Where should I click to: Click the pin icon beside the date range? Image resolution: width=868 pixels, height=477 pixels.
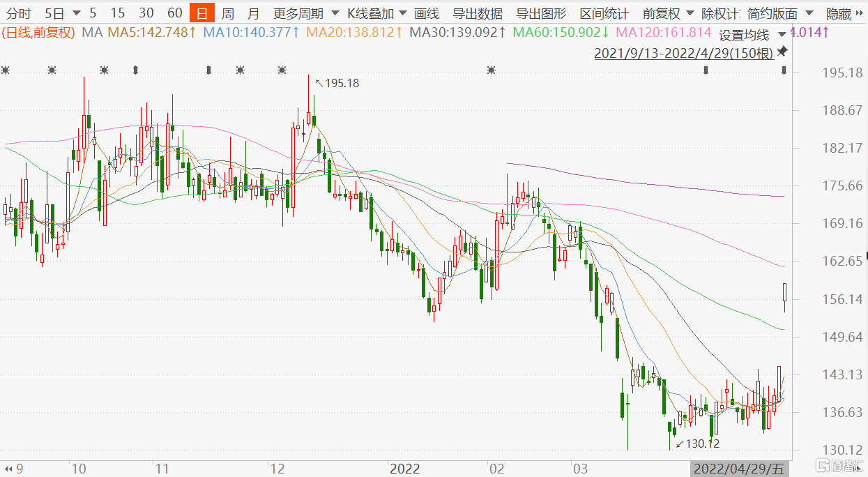[782, 52]
